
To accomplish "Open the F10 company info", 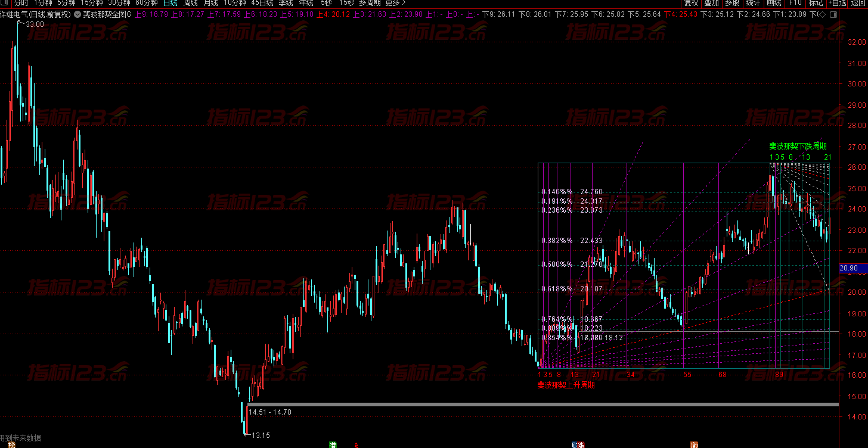I will pos(795,3).
